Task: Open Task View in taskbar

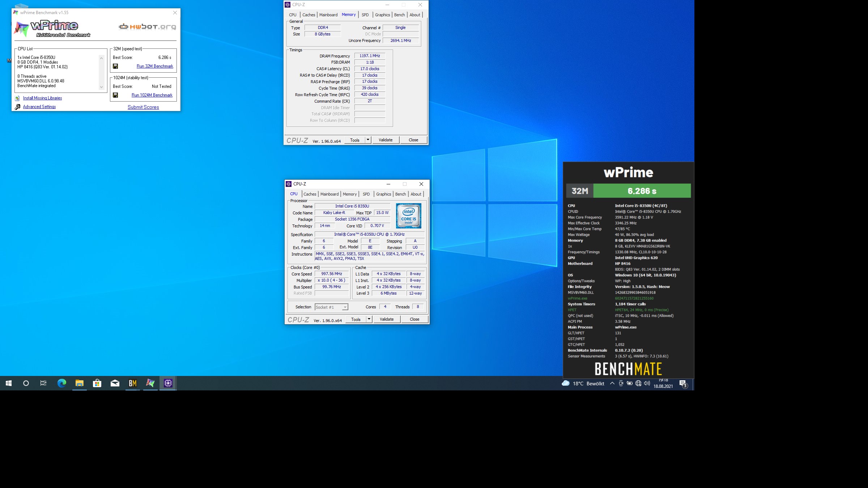Action: (43, 383)
